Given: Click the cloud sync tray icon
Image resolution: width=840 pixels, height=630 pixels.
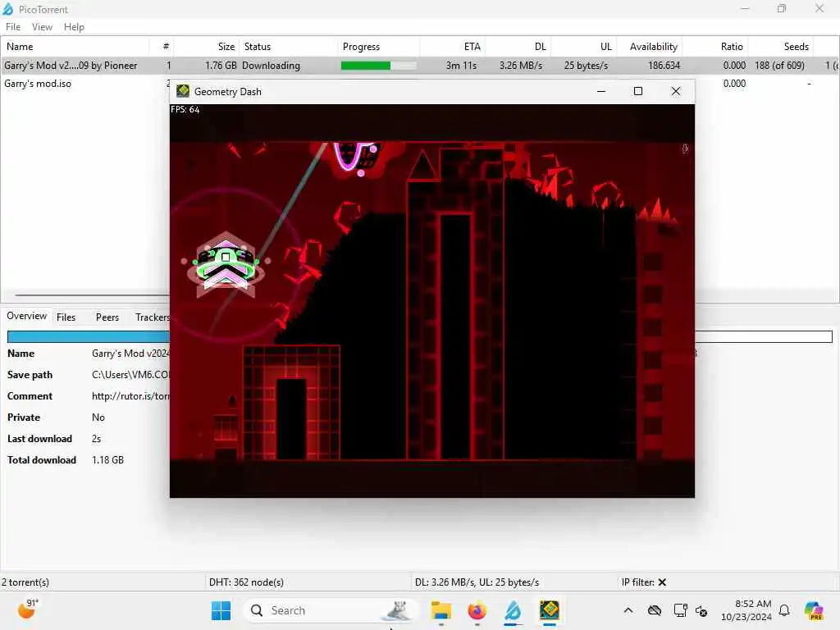Looking at the screenshot, I should coord(654,610).
